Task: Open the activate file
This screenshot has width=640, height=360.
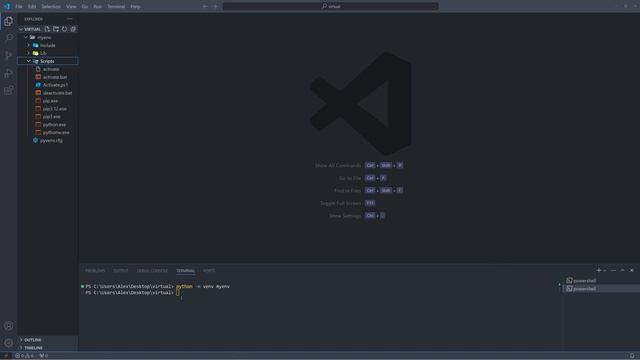Action: [x=51, y=69]
